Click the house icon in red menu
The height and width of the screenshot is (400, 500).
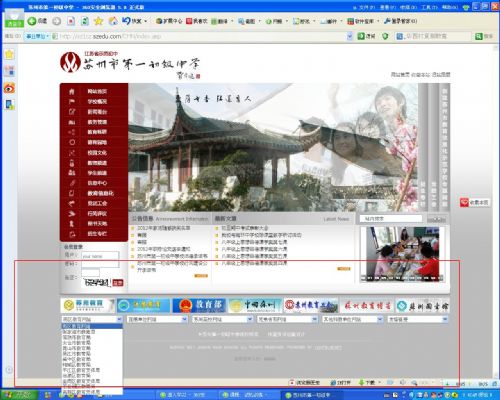coord(72,91)
